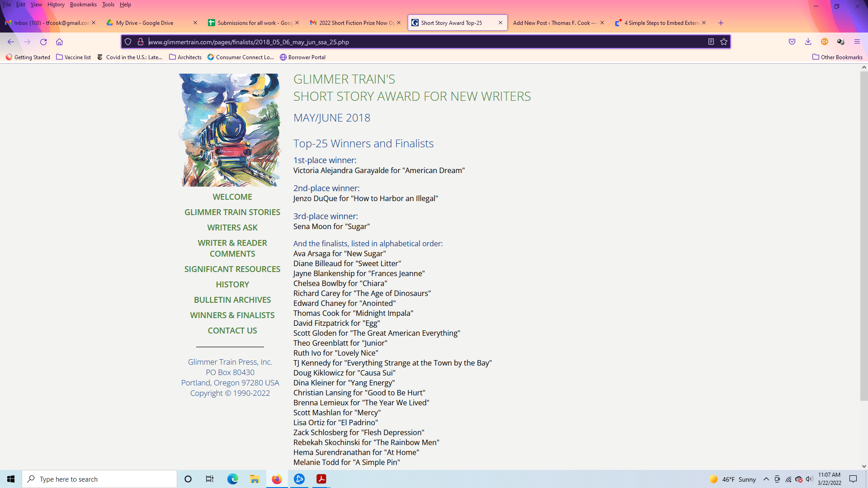The image size is (868, 488).
Task: Go to WRITERS ASK page
Action: click(x=232, y=227)
